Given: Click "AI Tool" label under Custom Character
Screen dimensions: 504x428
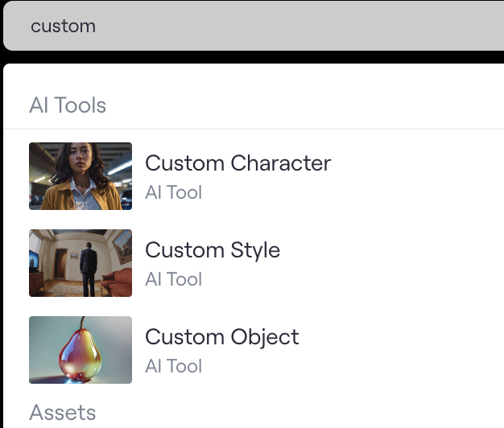Looking at the screenshot, I should [x=173, y=193].
